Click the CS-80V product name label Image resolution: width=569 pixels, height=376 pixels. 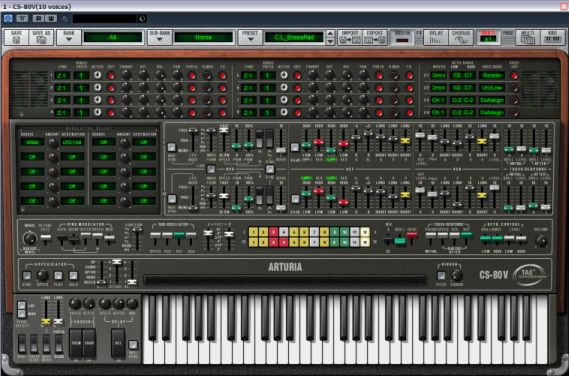pyautogui.click(x=494, y=275)
